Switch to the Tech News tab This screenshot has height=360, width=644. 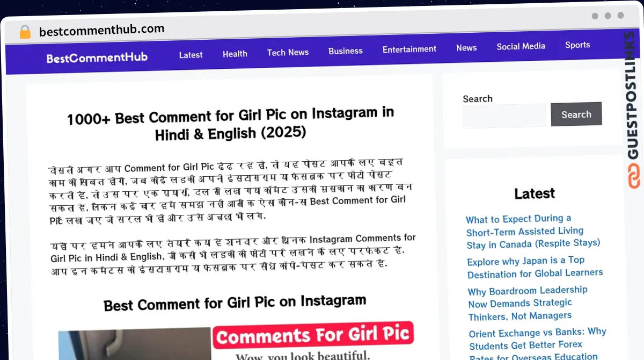point(288,52)
